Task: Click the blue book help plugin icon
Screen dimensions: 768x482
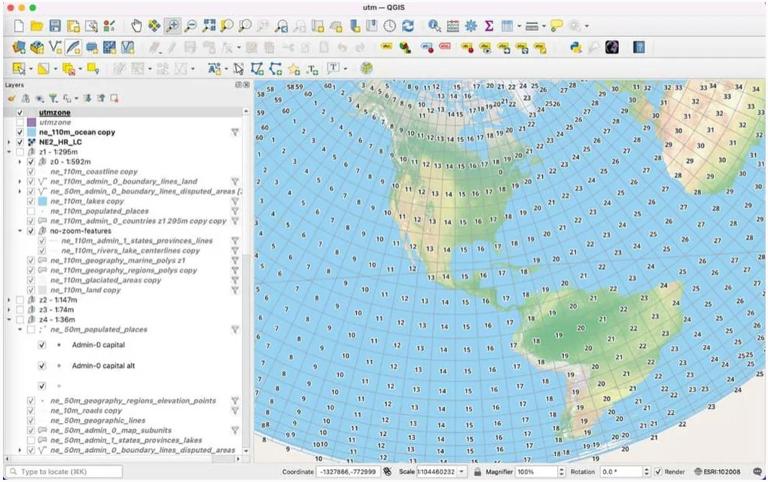Action: click(x=639, y=48)
